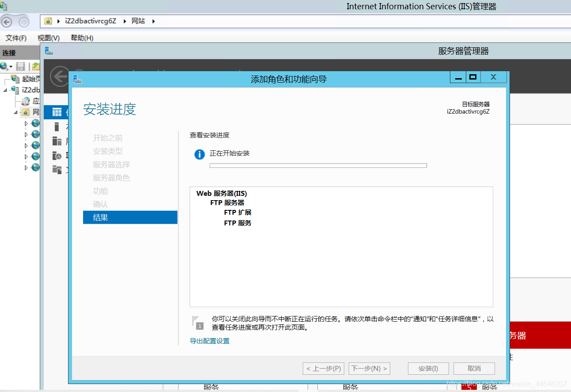Screen dimensions: 571x392
Task: Collapse the iZ2db server tree node
Action: 5,90
